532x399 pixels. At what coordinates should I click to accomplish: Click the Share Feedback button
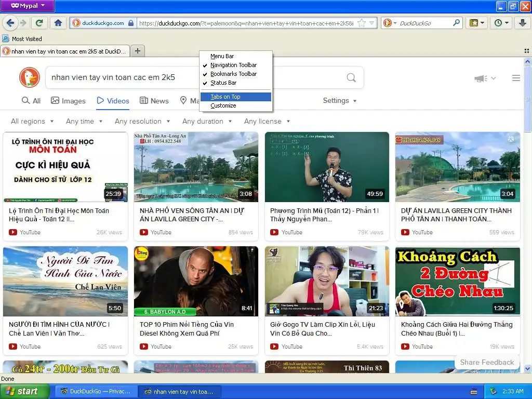coord(487,362)
